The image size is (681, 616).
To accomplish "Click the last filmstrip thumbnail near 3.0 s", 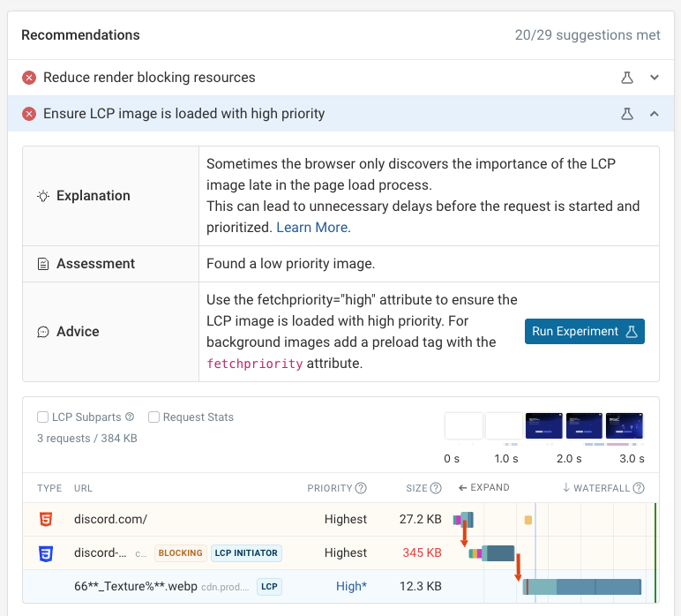I will pyautogui.click(x=625, y=425).
